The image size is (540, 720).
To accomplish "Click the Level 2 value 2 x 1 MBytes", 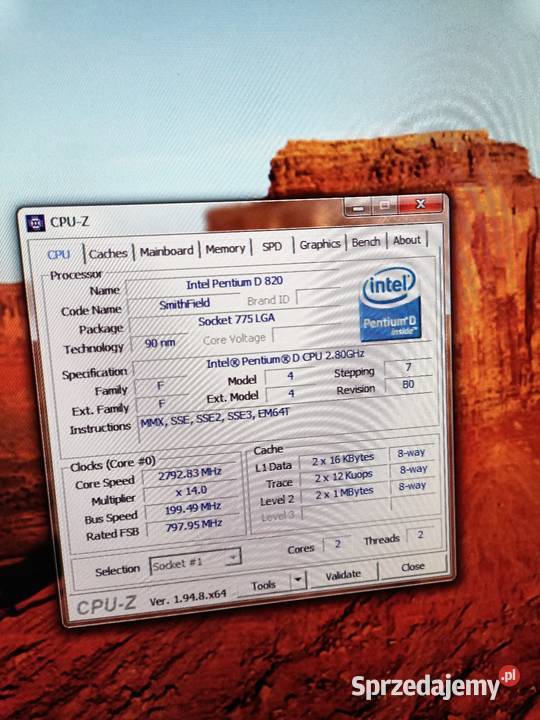I will pyautogui.click(x=344, y=494).
